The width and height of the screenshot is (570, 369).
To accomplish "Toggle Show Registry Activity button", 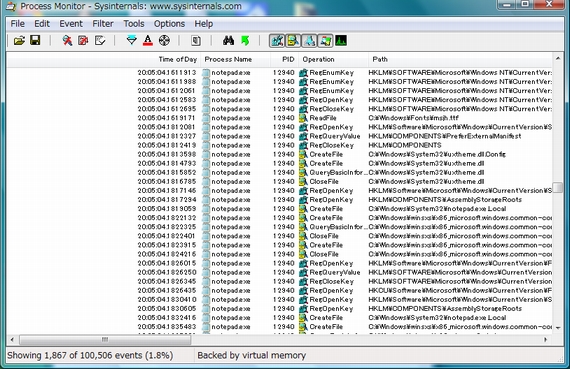I will tap(277, 41).
